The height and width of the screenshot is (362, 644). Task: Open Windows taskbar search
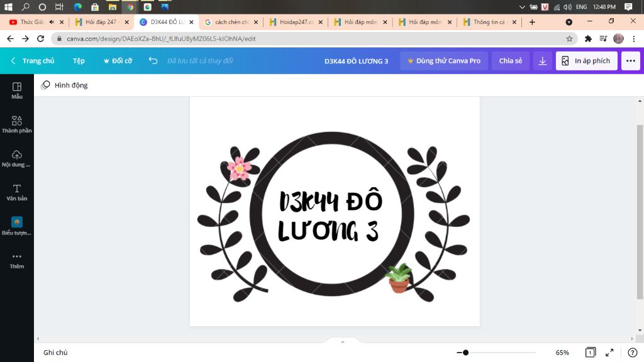click(25, 7)
